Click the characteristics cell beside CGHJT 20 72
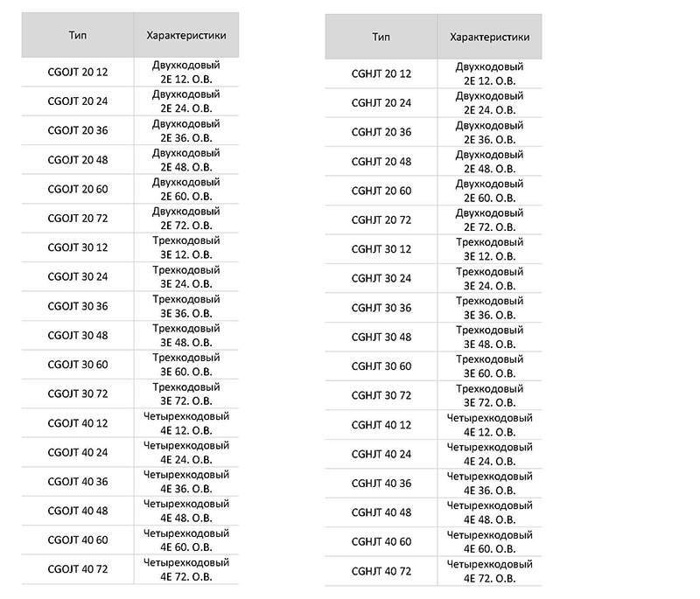The image size is (700, 599). pos(489,219)
